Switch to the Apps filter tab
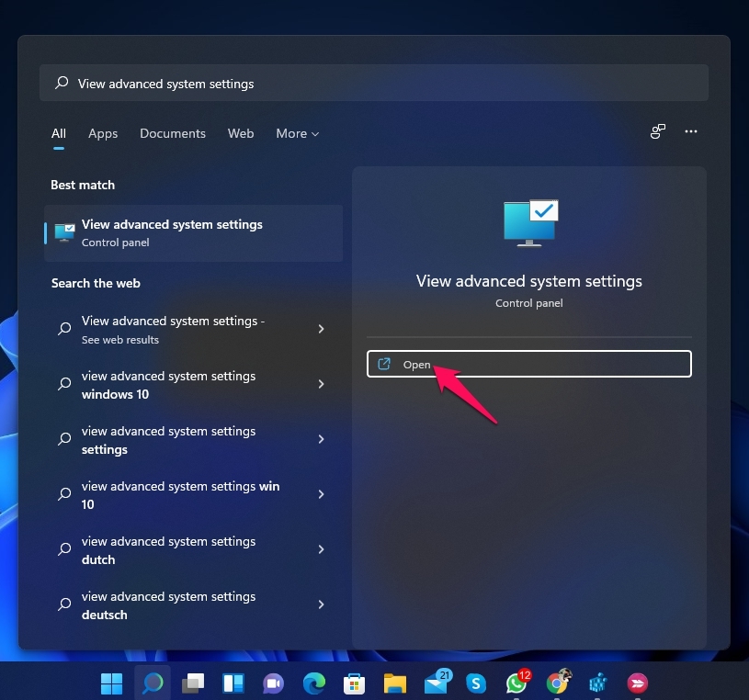This screenshot has height=700, width=749. click(103, 133)
